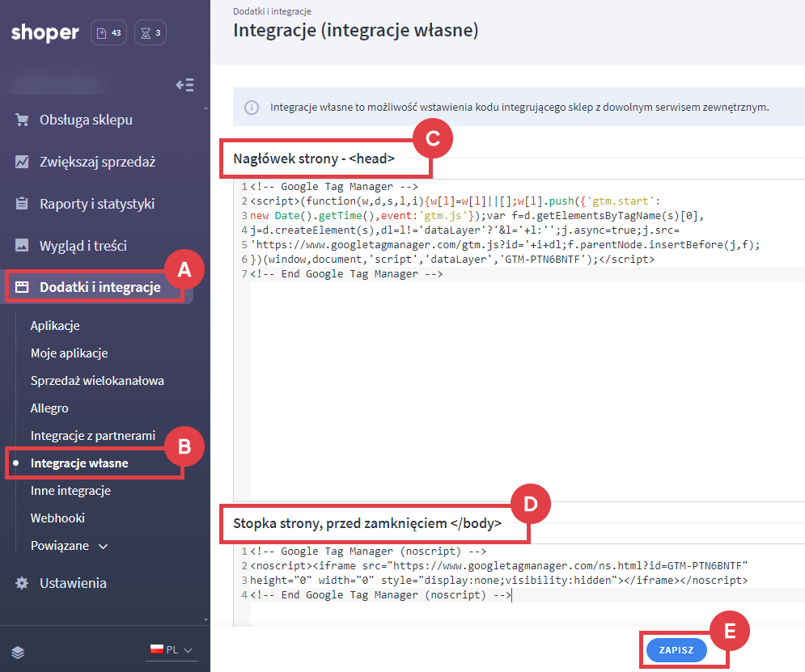Screen dimensions: 805x672
Task: Click the shopping cart icon for Obsługa sklepu
Action: click(x=22, y=120)
